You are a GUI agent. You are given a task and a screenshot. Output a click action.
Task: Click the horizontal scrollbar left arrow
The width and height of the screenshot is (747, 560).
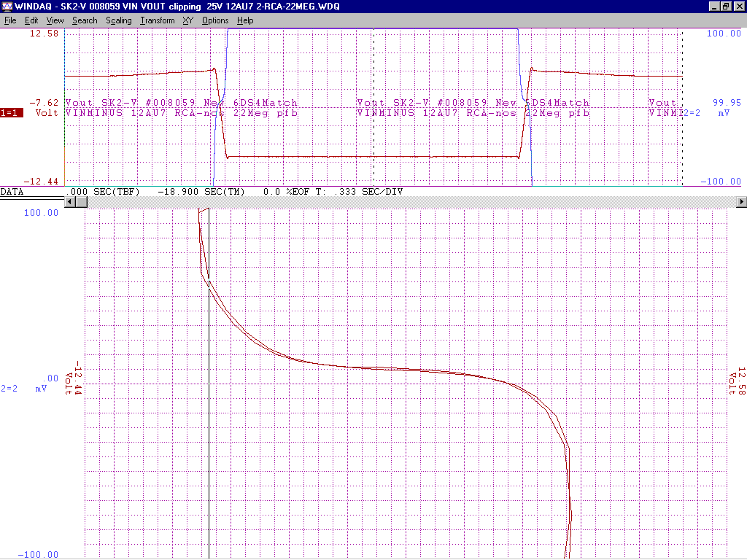(x=71, y=201)
